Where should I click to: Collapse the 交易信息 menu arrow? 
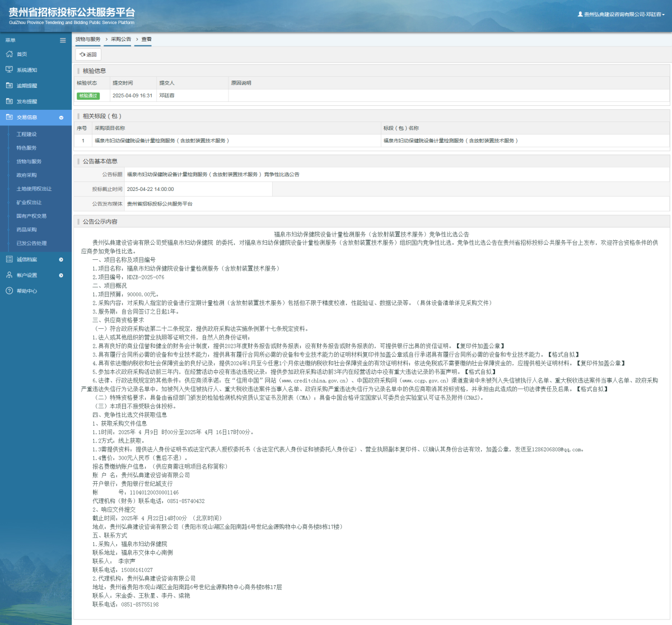pyautogui.click(x=61, y=118)
